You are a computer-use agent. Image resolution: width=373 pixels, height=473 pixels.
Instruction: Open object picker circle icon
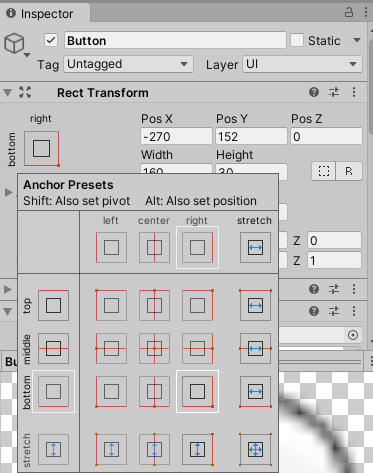coord(353,335)
